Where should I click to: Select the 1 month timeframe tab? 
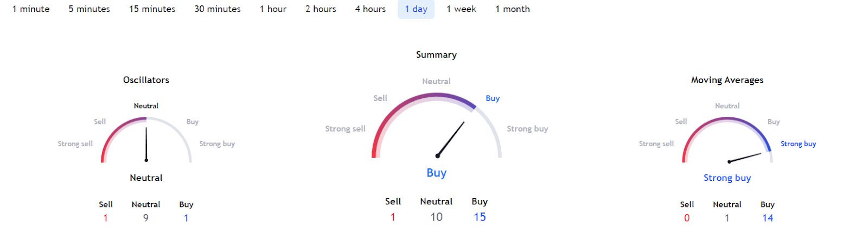click(x=512, y=9)
